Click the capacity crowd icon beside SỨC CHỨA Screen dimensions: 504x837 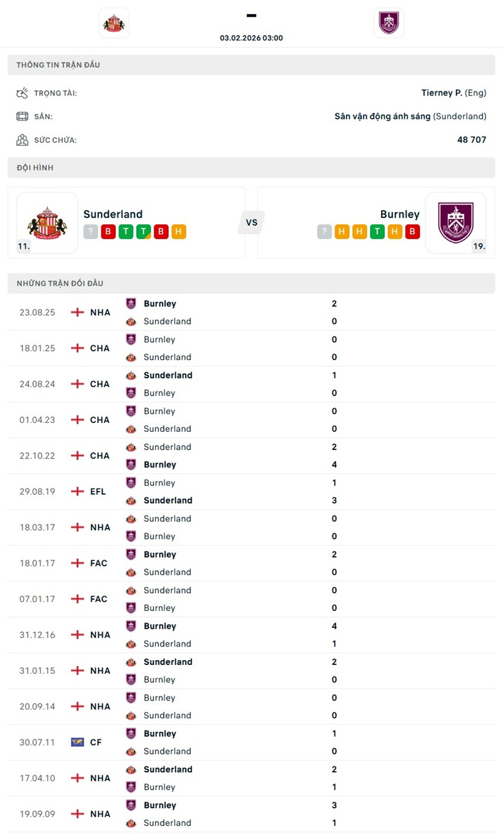pyautogui.click(x=22, y=139)
